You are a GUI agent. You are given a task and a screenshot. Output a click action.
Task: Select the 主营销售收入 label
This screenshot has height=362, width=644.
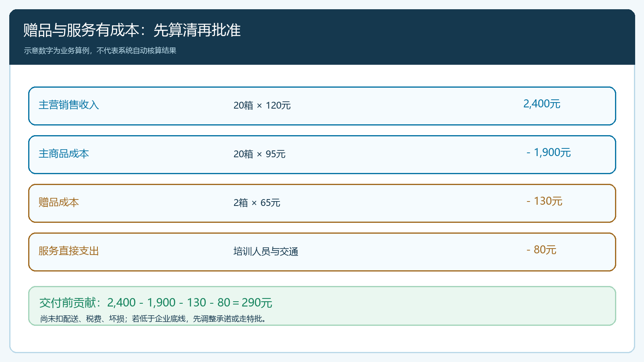[69, 105]
